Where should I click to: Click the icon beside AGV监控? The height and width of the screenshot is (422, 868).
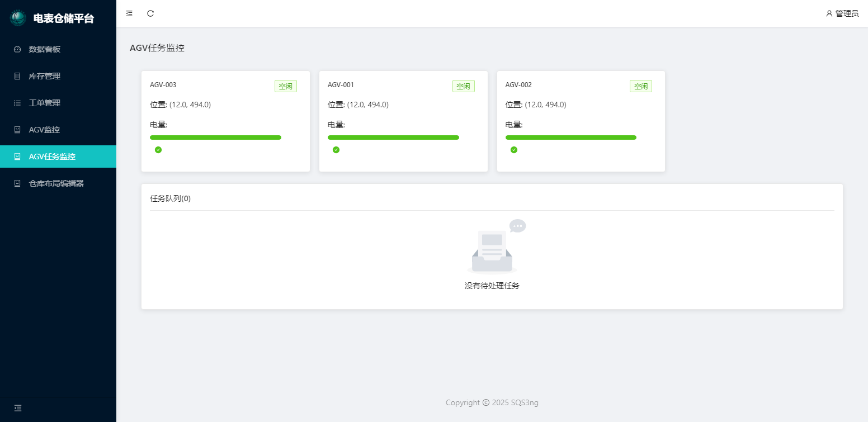click(17, 130)
